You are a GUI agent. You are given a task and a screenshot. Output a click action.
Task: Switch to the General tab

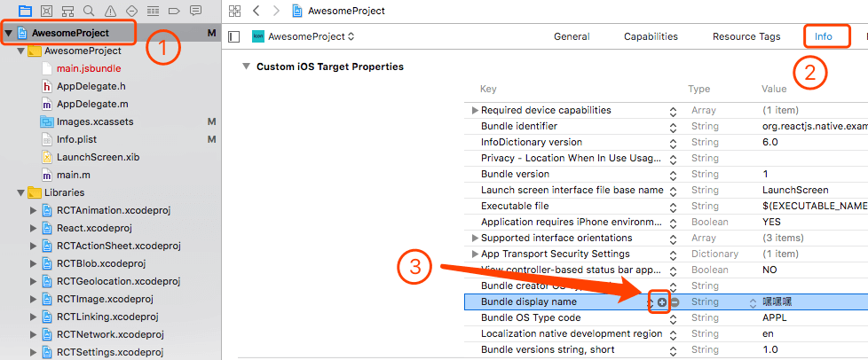coord(572,36)
